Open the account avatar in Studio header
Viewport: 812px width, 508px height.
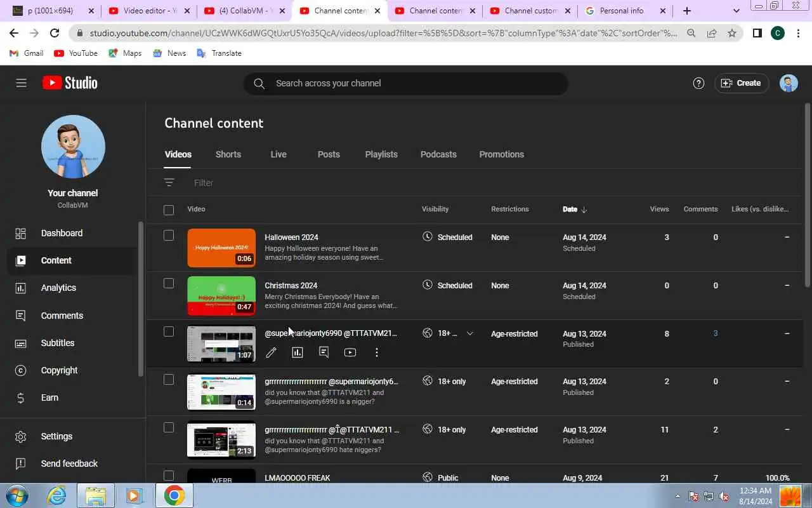coord(789,83)
